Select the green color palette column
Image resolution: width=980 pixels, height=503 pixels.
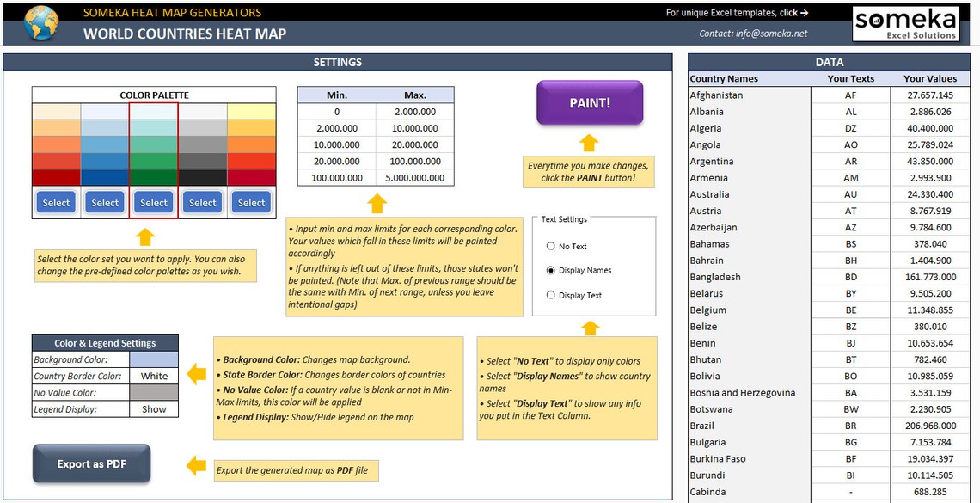pos(153,203)
